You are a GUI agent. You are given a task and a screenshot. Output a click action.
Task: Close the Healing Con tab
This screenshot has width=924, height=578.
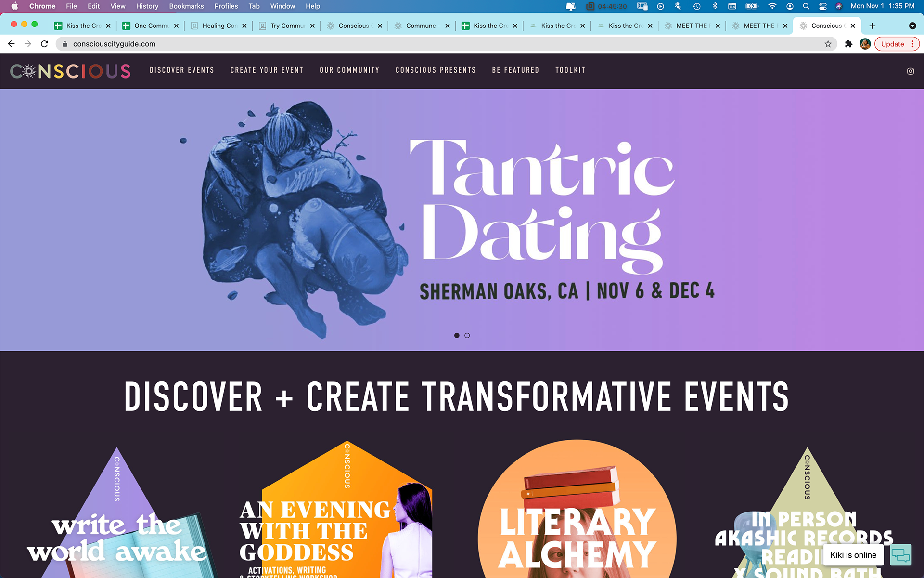click(x=244, y=26)
